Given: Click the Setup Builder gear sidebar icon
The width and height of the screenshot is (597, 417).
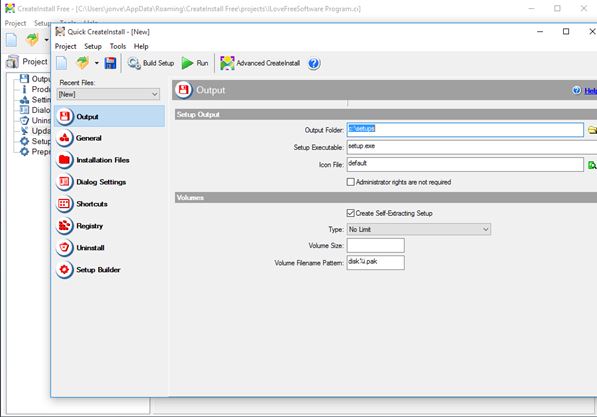Looking at the screenshot, I should coord(65,270).
